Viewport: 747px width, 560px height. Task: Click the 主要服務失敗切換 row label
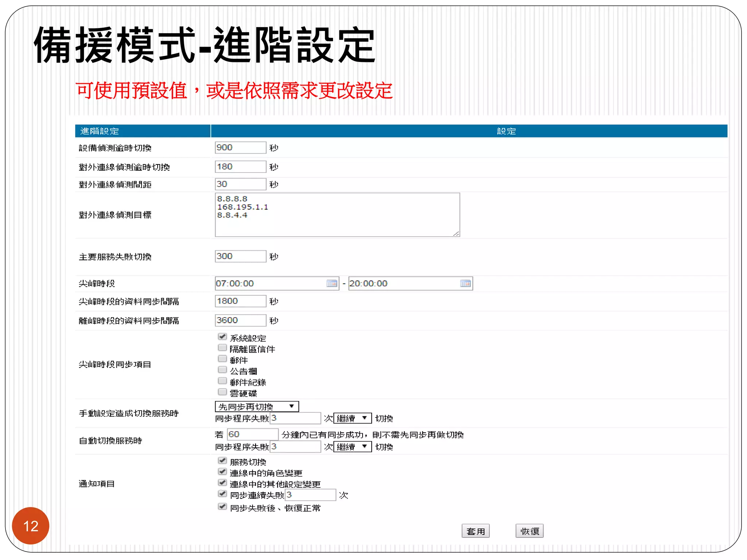[115, 257]
